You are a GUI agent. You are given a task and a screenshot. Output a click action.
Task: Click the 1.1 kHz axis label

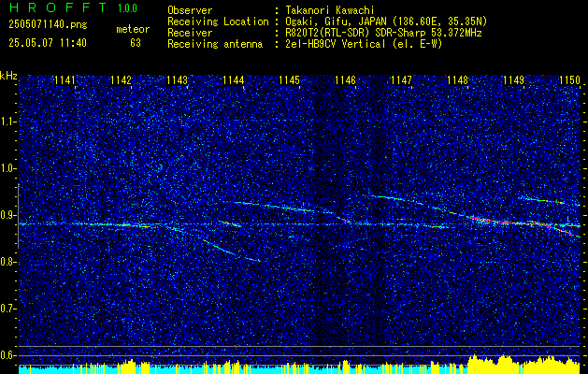[7, 122]
